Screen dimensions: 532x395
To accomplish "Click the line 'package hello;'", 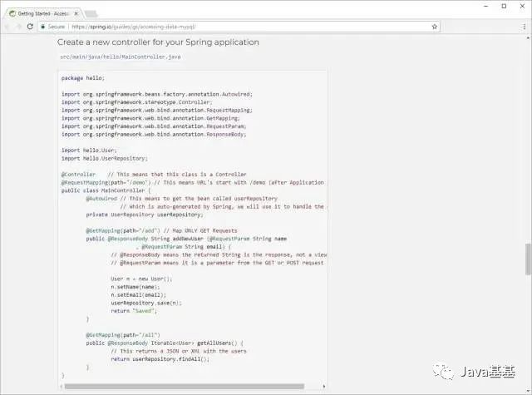I will tap(83, 78).
